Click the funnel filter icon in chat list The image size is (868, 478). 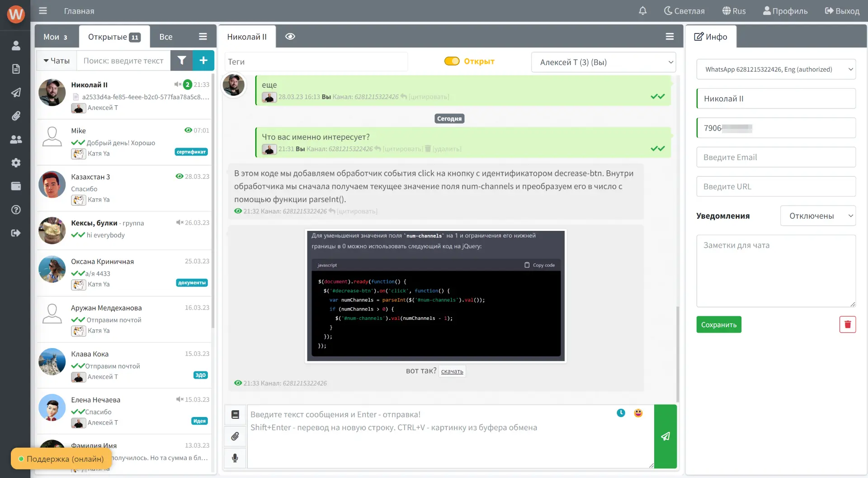[182, 61]
